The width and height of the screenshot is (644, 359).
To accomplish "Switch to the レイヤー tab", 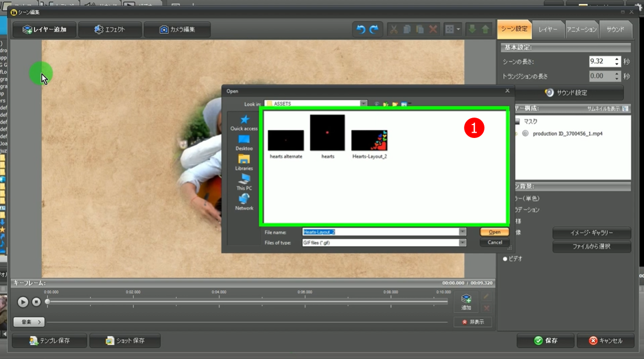I will click(x=548, y=29).
